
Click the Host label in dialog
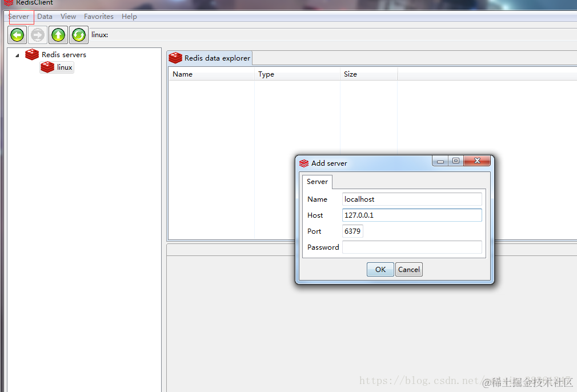tap(315, 215)
